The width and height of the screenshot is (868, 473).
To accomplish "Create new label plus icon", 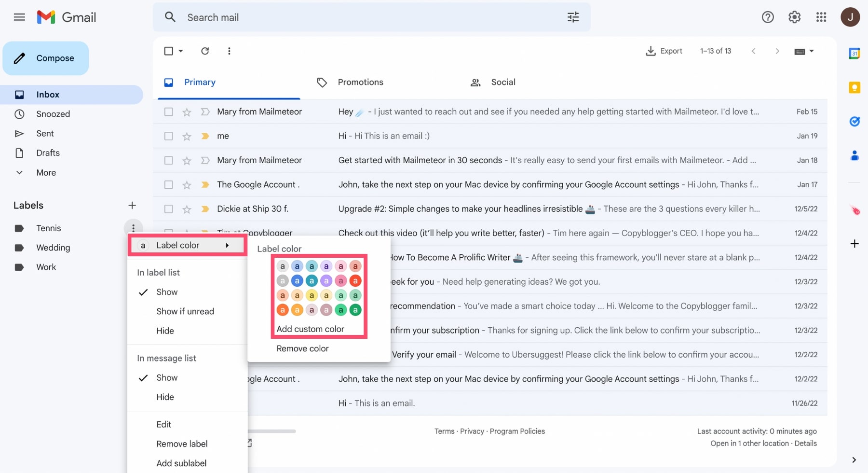I will pyautogui.click(x=132, y=206).
